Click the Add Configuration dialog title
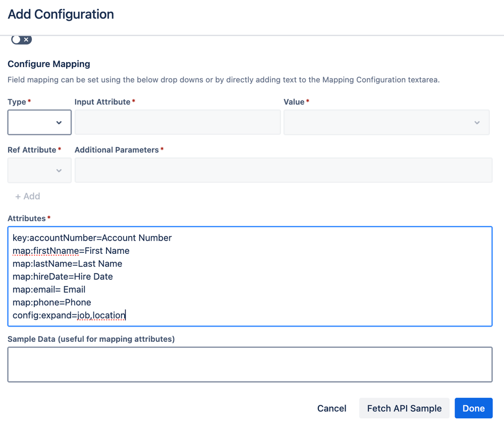 click(61, 14)
